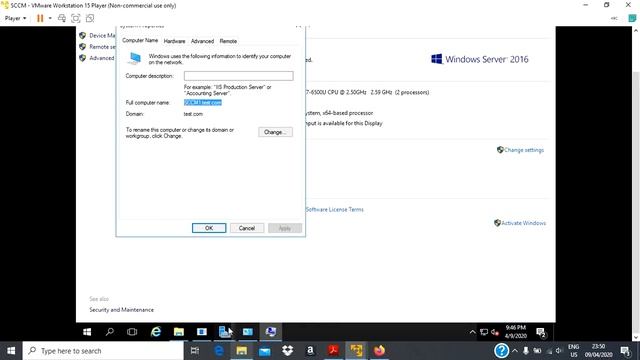Open the guest VM Start menu
Image resolution: width=640 pixels, height=360 pixels.
(x=87, y=332)
